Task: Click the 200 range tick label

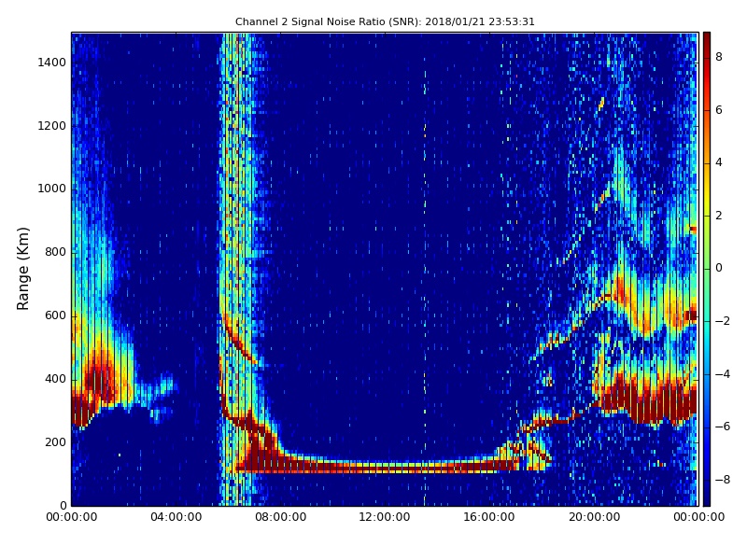Action: tap(55, 441)
